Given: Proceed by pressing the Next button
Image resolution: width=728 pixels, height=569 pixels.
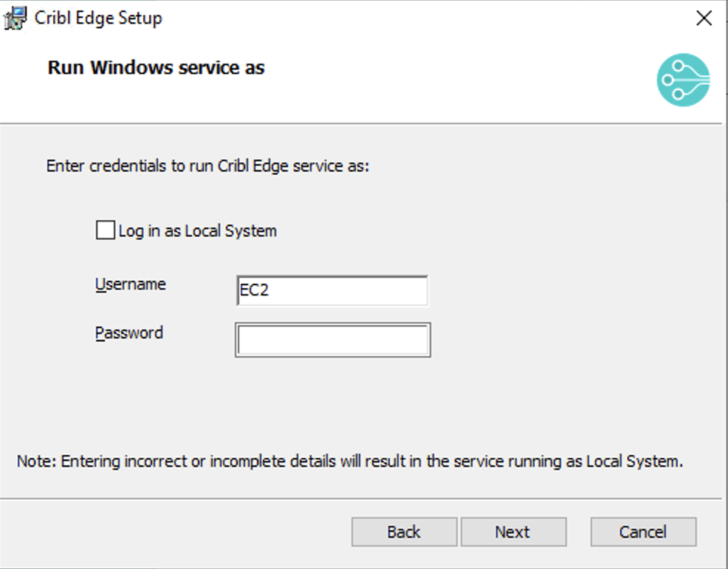Looking at the screenshot, I should tap(513, 532).
